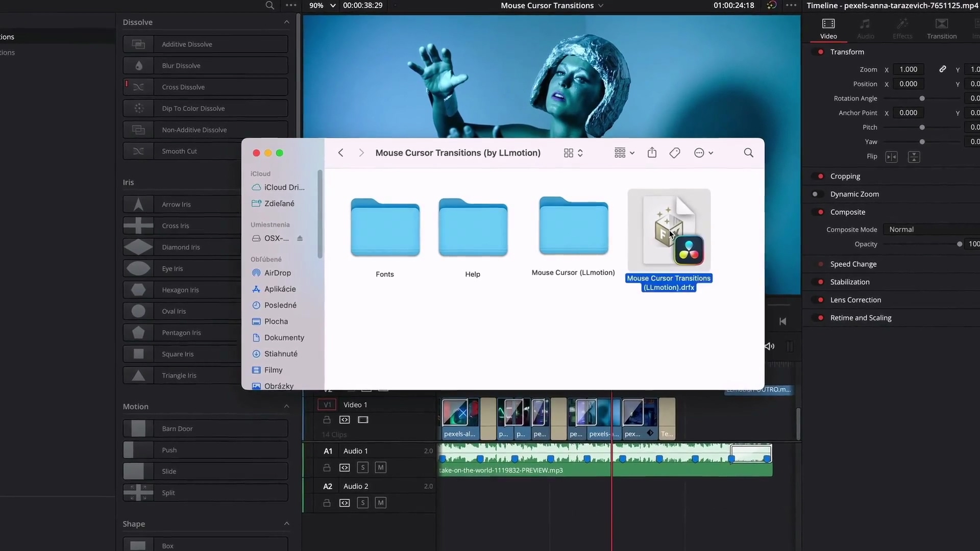Select the Non-Additive Dissolve transition
980x551 pixels.
pos(205,130)
